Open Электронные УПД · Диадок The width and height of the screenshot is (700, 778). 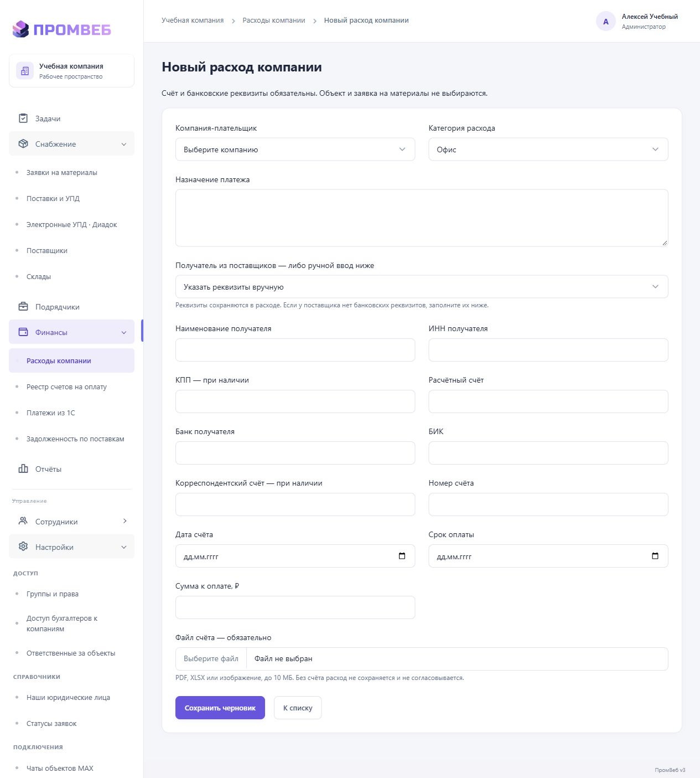click(72, 225)
